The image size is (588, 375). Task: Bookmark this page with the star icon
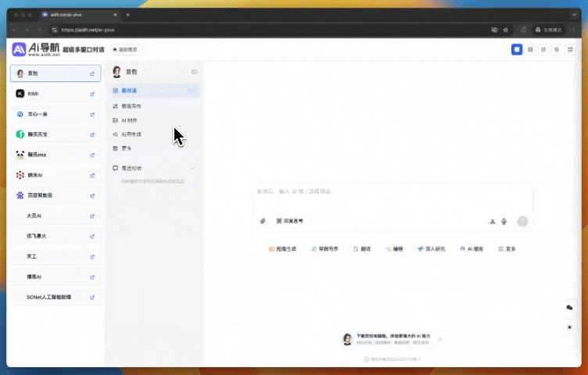point(505,30)
